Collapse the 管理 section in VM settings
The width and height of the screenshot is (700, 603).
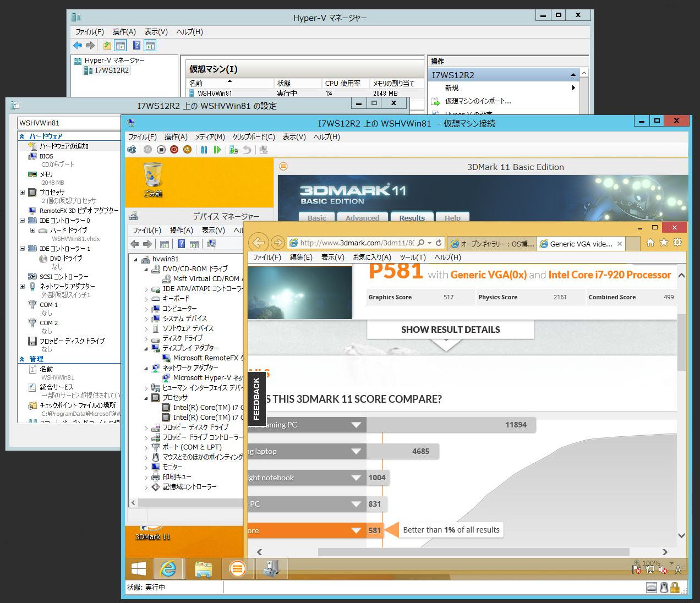tap(21, 359)
